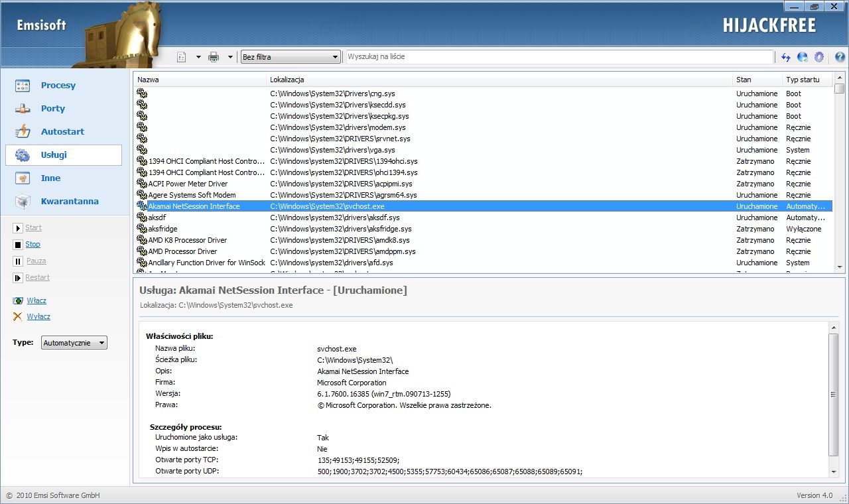Click the orange X Wyłącz icon
Image resolution: width=849 pixels, height=504 pixels.
tap(18, 316)
